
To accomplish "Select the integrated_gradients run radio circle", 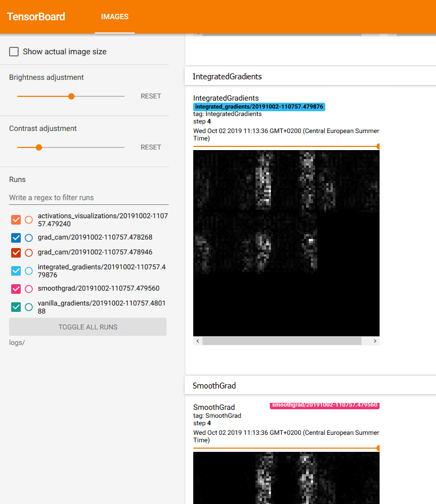I will 29,271.
